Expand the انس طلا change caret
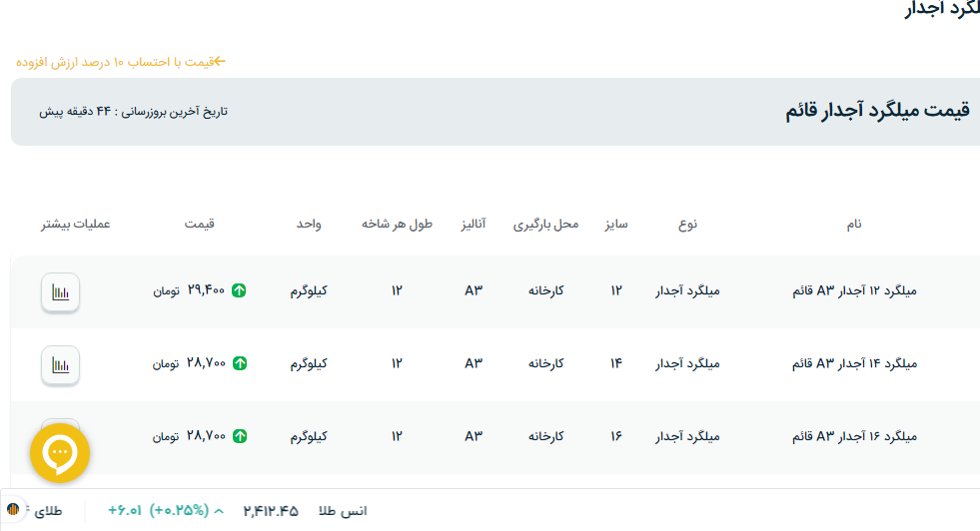Image resolution: width=980 pixels, height=531 pixels. tap(219, 511)
